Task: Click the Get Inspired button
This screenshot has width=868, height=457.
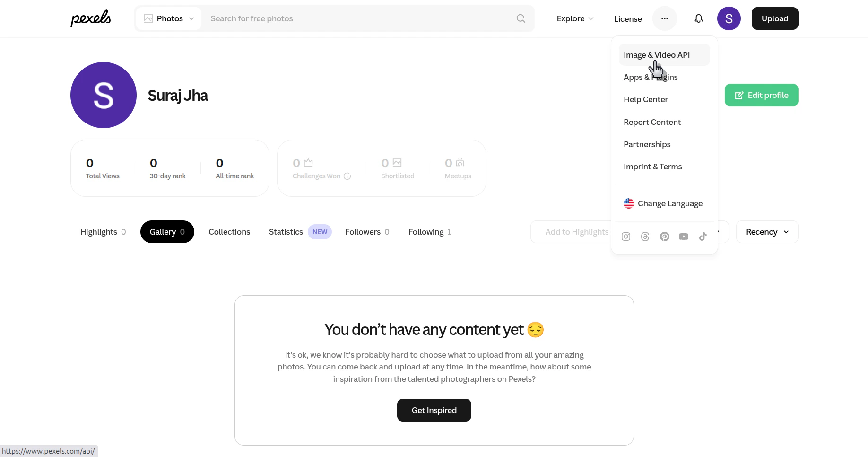Action: pyautogui.click(x=434, y=410)
